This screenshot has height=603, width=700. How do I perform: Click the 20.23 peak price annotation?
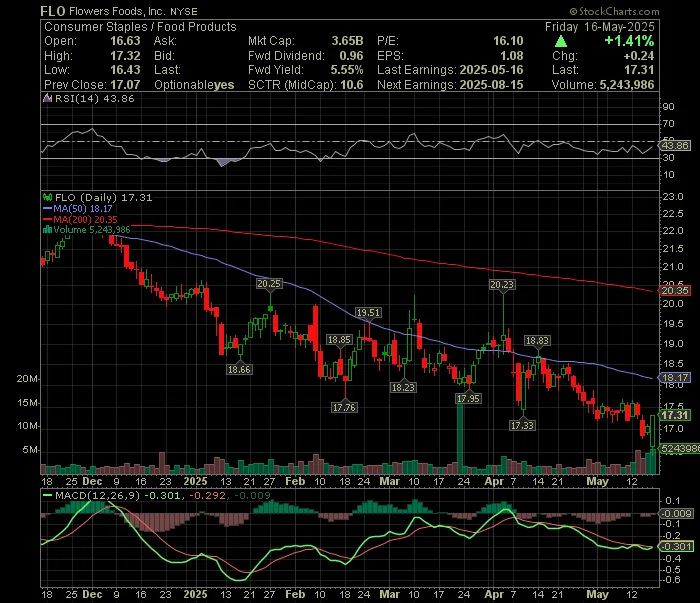pyautogui.click(x=502, y=284)
